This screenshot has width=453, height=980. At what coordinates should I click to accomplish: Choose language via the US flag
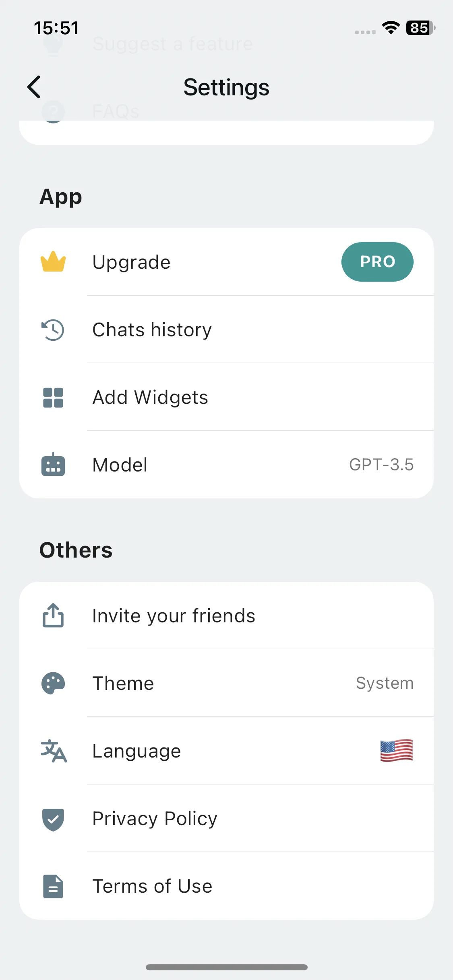tap(397, 751)
